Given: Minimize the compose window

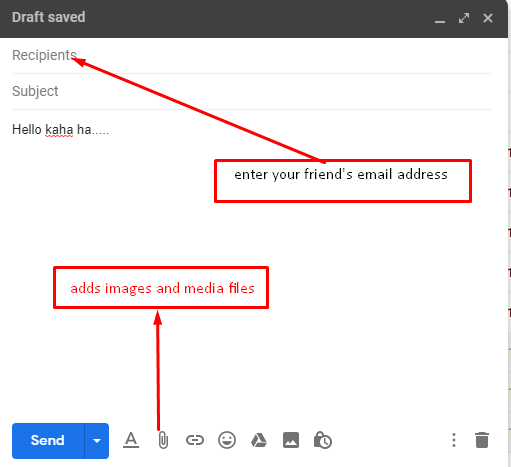Looking at the screenshot, I should (440, 18).
